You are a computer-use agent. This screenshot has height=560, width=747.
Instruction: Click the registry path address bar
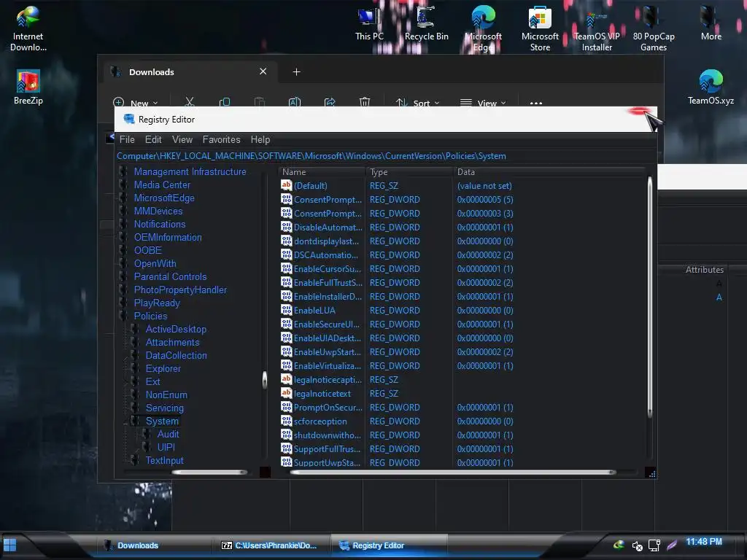385,156
